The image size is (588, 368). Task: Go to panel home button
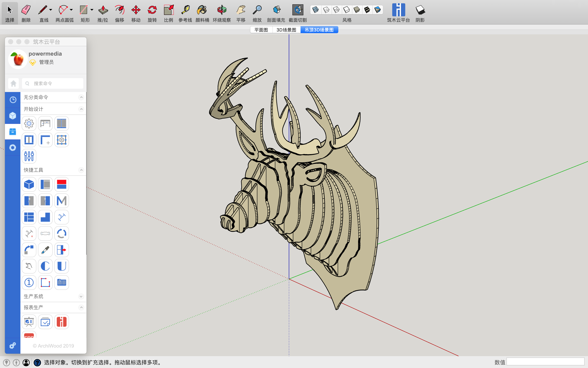(13, 83)
